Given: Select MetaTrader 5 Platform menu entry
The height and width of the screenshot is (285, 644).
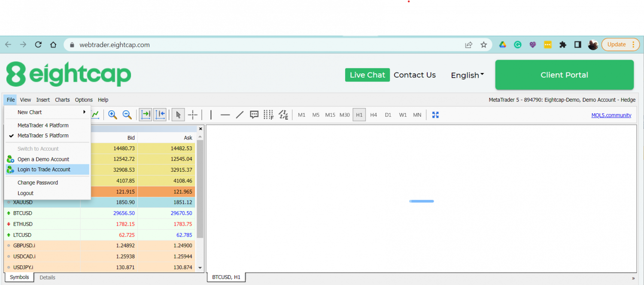Looking at the screenshot, I should point(47,136).
